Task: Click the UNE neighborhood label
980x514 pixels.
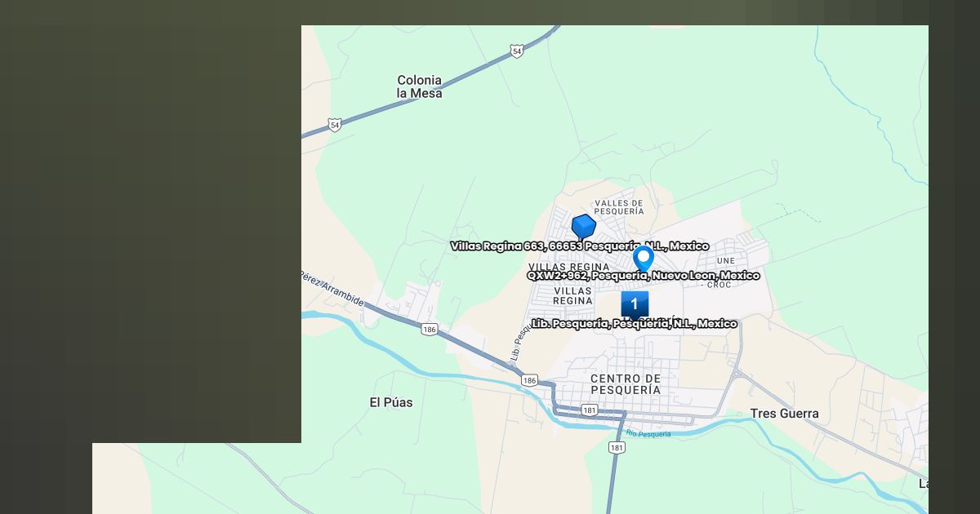Action: pos(725,260)
